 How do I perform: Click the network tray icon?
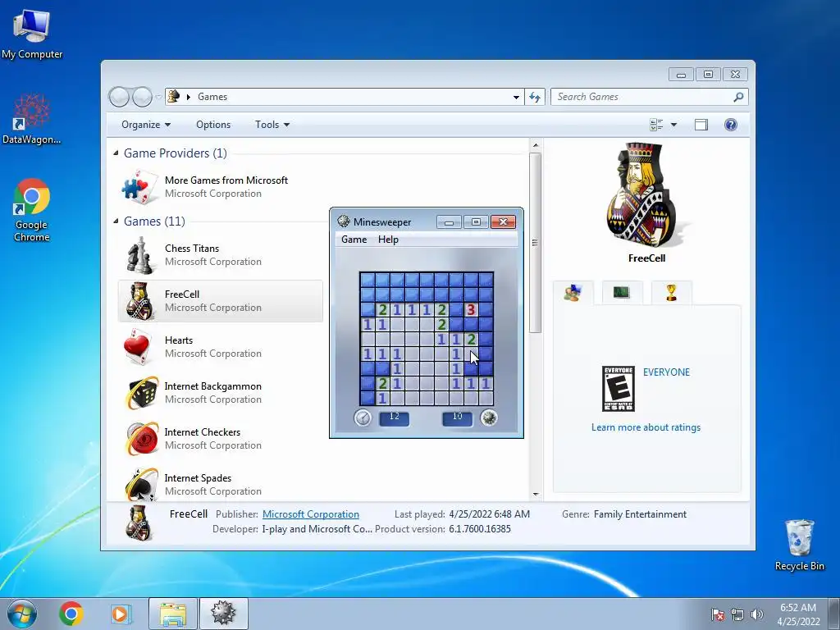coord(737,614)
